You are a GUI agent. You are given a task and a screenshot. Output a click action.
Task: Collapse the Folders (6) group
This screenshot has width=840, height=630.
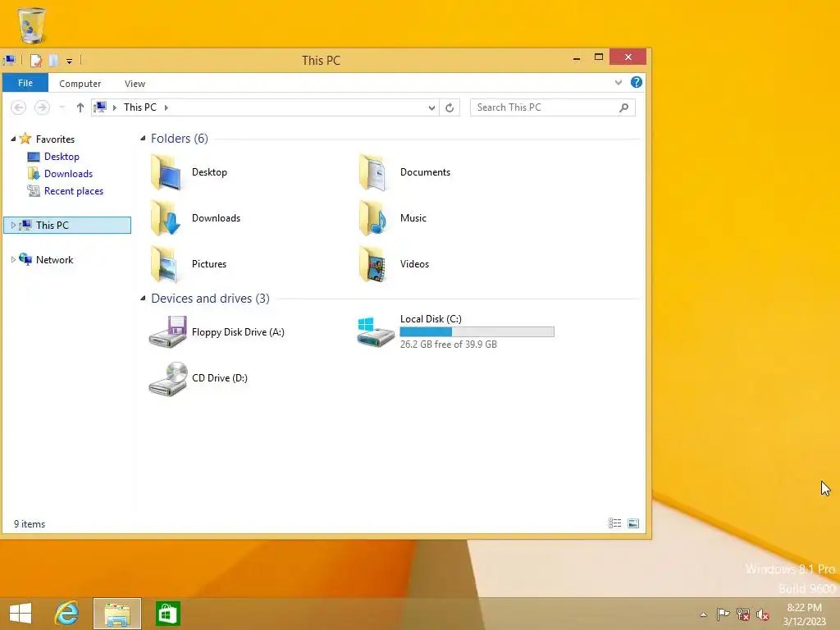(x=143, y=138)
